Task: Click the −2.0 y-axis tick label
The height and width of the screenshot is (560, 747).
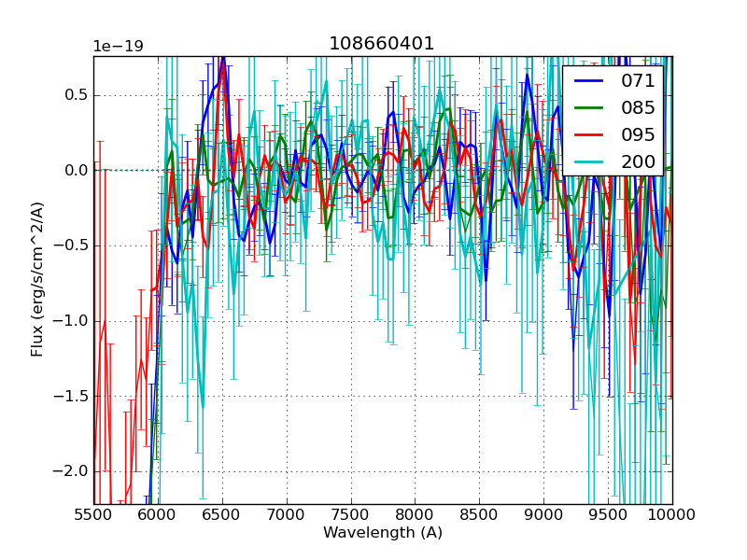Action: pyautogui.click(x=69, y=470)
